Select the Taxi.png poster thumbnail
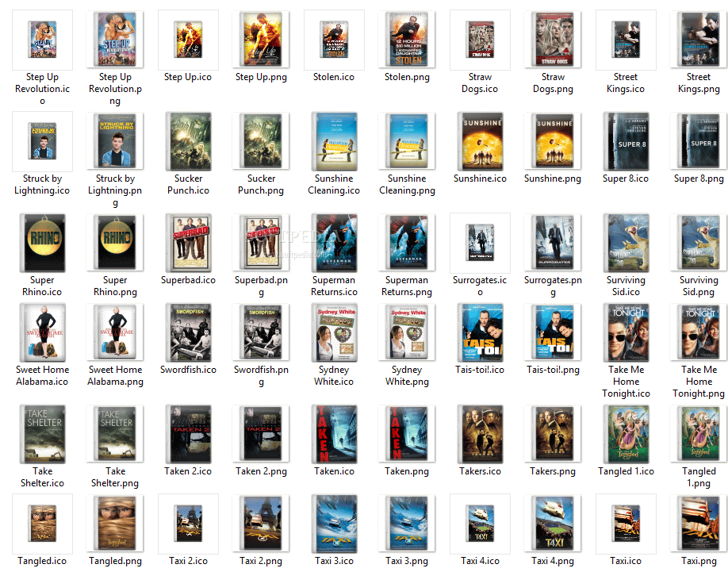Screen dimensions: 728x572 point(699,524)
